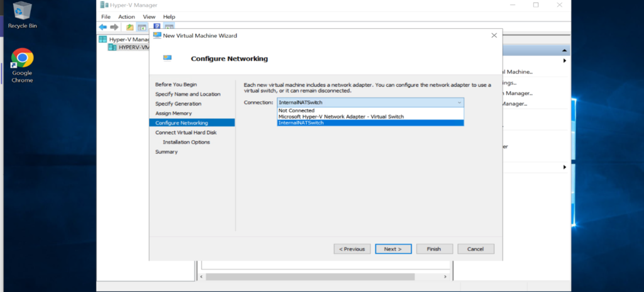Select the Configure Networking step in sidebar
The height and width of the screenshot is (292, 644).
click(192, 123)
